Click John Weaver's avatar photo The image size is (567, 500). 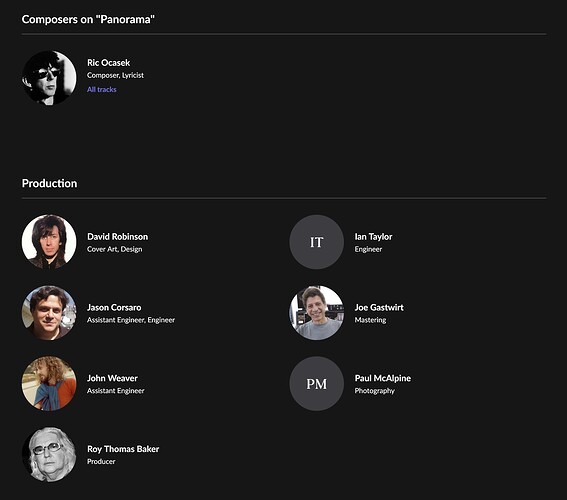click(49, 384)
